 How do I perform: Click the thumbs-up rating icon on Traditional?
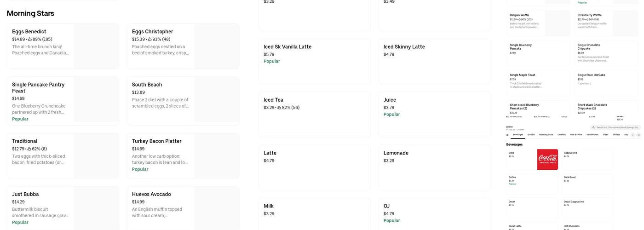point(30,149)
